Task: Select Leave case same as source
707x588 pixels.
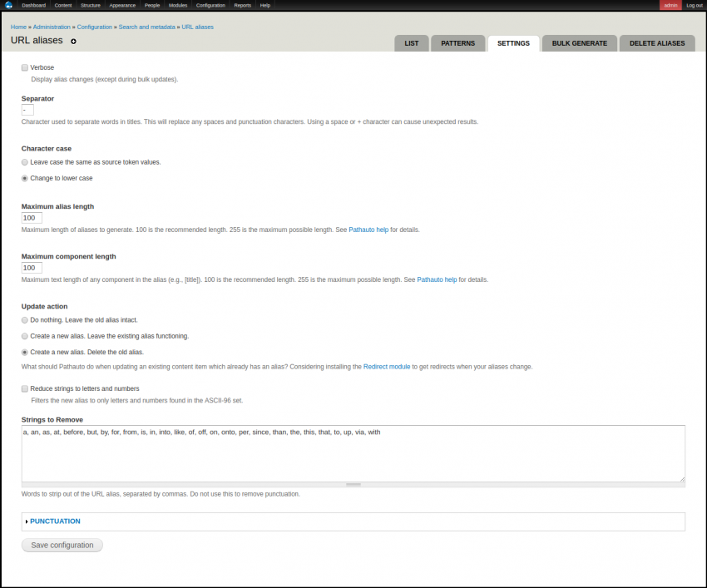Action: pos(25,162)
